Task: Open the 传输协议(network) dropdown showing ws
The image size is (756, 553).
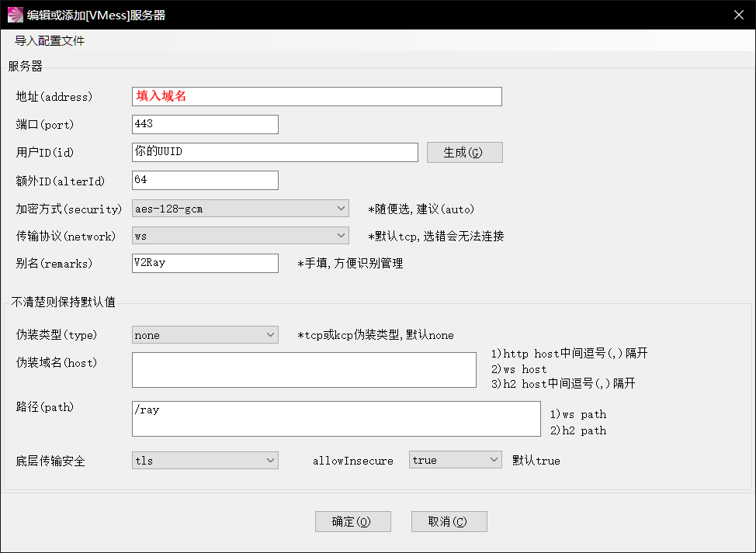Action: tap(241, 236)
